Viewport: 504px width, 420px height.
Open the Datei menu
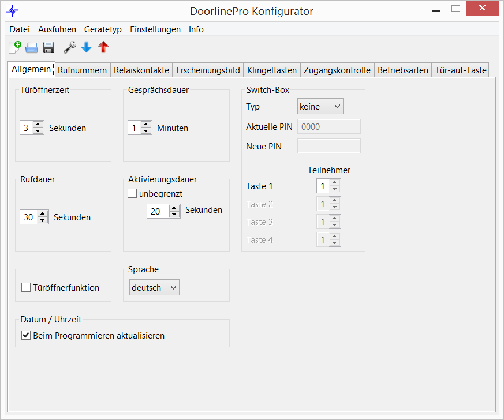[20, 29]
